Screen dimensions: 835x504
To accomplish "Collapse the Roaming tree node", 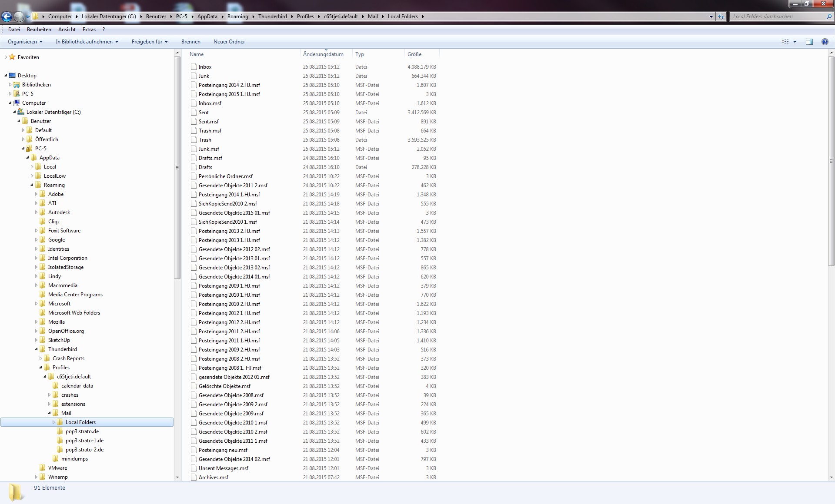I will pos(32,185).
